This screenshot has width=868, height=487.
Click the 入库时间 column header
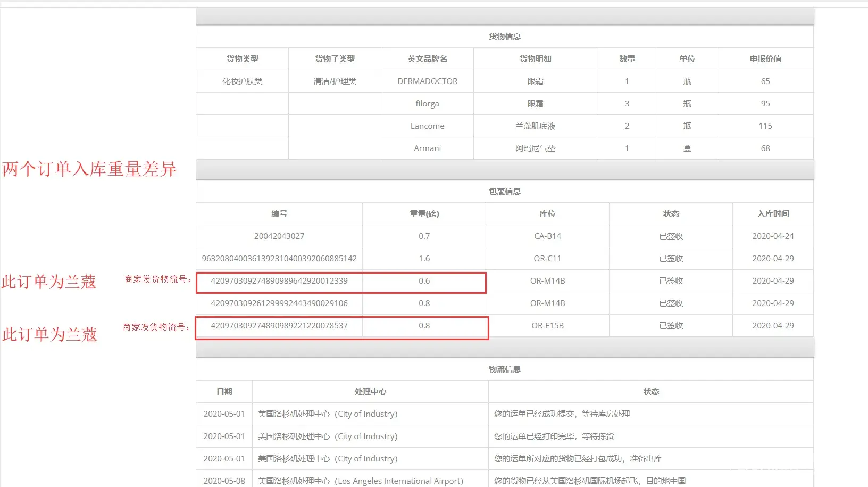[x=773, y=214]
